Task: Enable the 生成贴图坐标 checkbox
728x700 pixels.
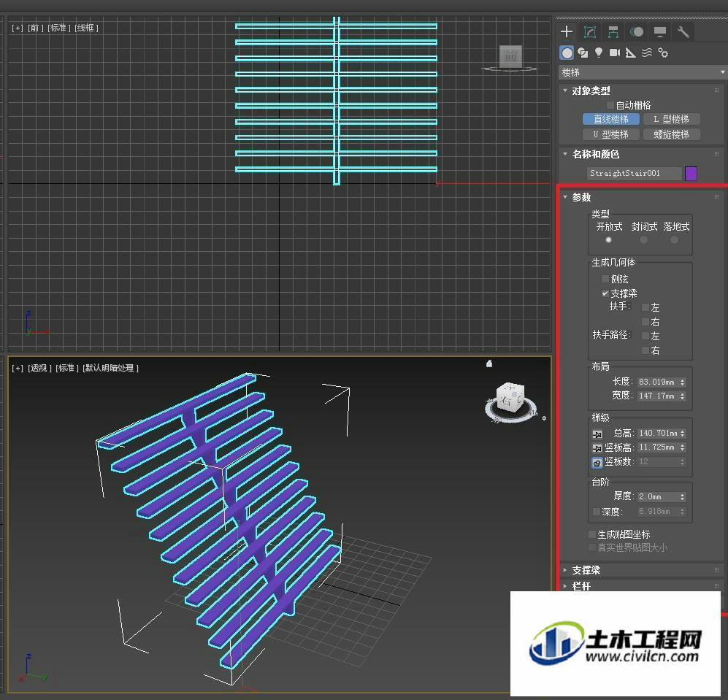Action: [592, 534]
